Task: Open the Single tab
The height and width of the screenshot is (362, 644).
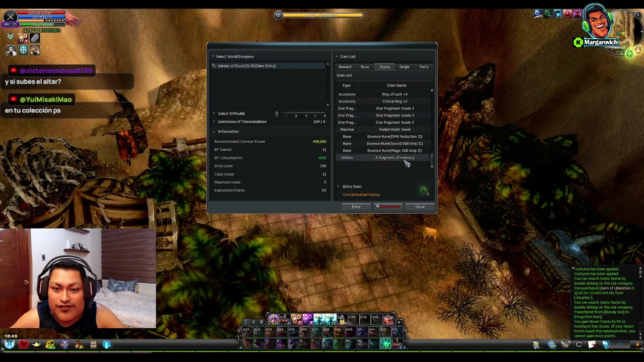Action: pyautogui.click(x=405, y=67)
